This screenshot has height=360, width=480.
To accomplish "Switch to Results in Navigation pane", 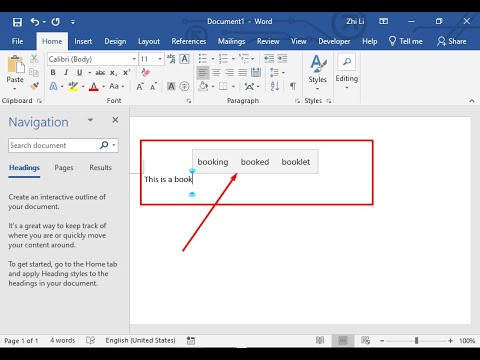I will pyautogui.click(x=100, y=168).
